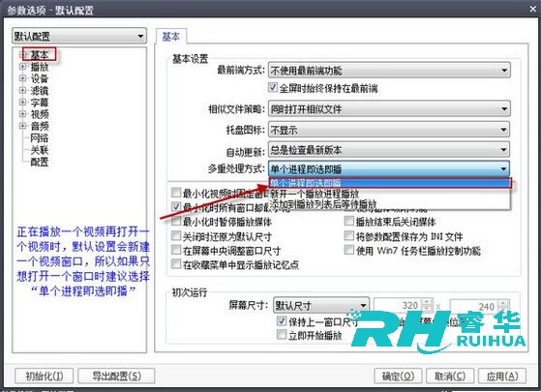The image size is (541, 392).
Task: Open the 自动更新 dropdown
Action: [389, 150]
